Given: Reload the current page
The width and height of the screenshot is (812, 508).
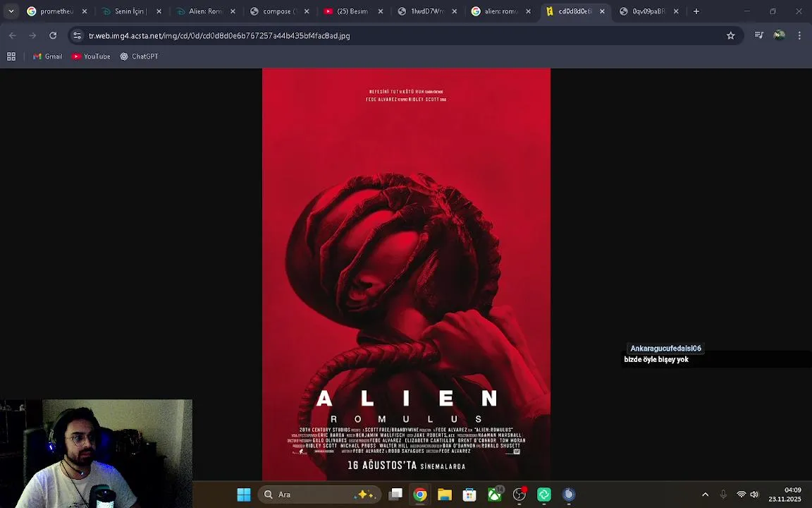Looking at the screenshot, I should tap(53, 36).
